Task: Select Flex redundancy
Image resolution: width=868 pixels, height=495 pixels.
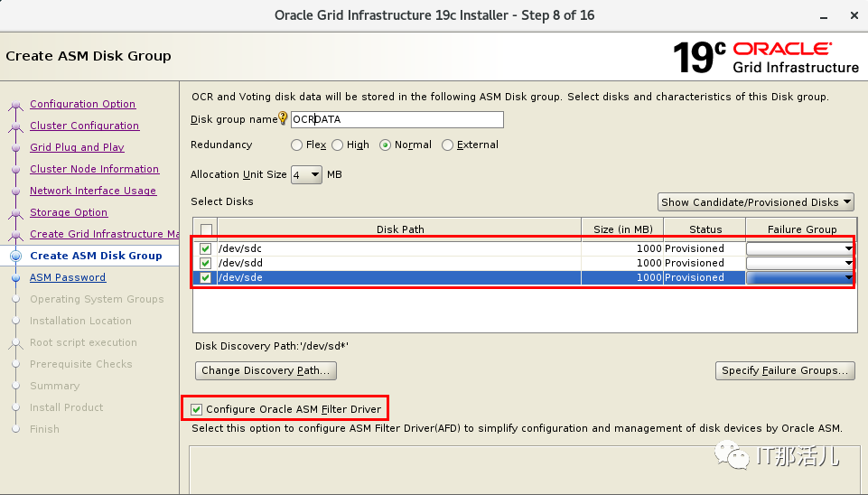Action: (x=297, y=145)
